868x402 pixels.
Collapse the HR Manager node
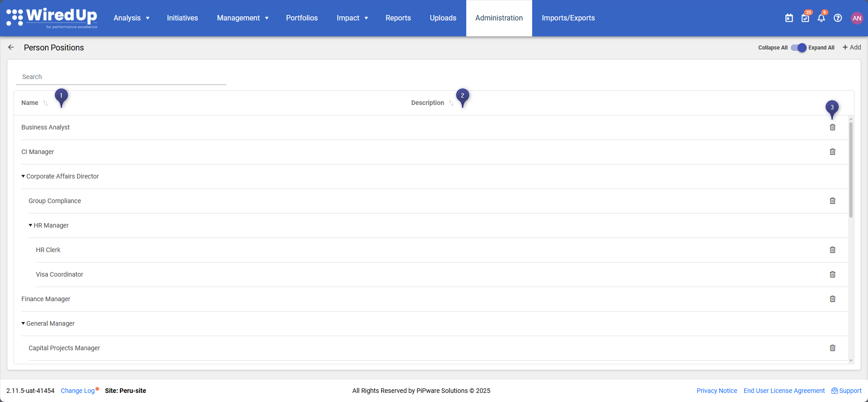[30, 225]
